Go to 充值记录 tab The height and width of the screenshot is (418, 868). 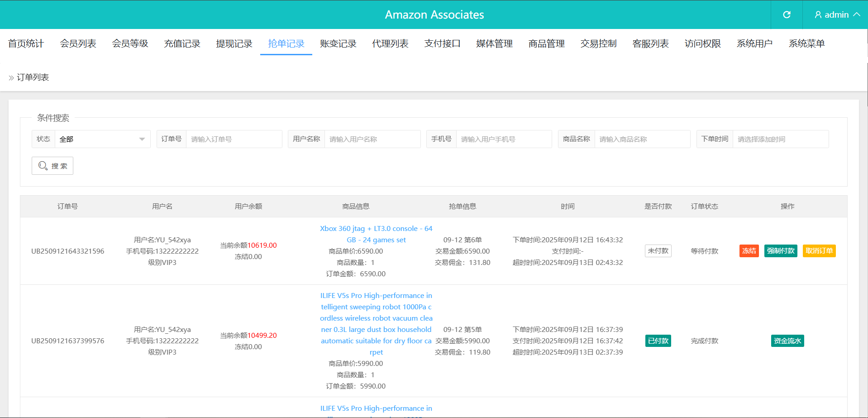[182, 43]
